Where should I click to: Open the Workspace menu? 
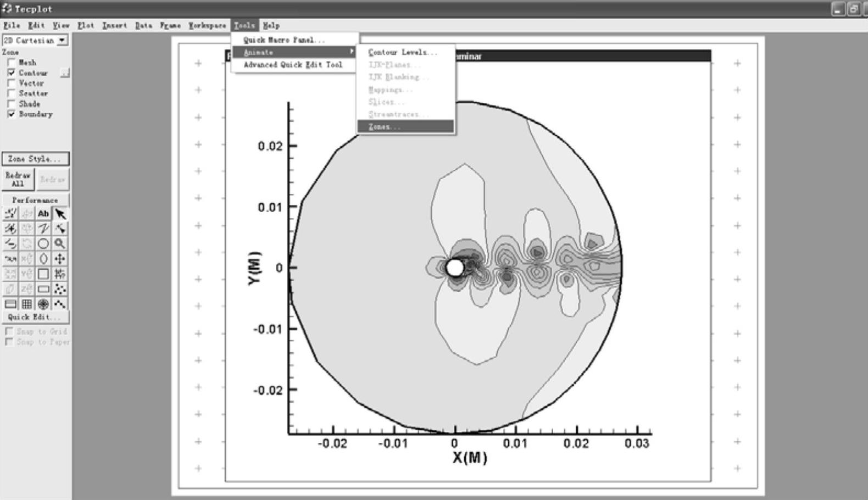click(207, 25)
